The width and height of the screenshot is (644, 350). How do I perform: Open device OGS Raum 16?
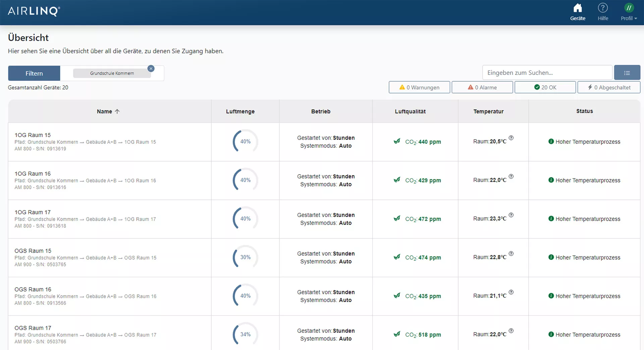pyautogui.click(x=33, y=290)
